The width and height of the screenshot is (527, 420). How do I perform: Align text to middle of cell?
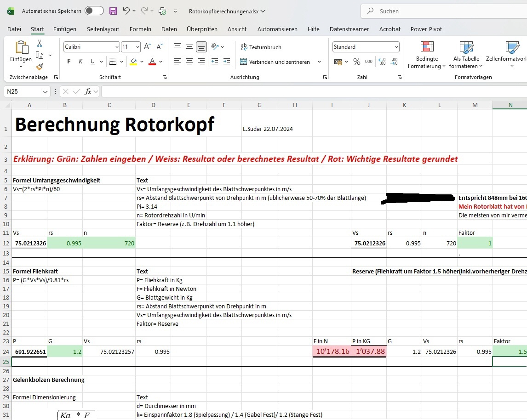(189, 47)
